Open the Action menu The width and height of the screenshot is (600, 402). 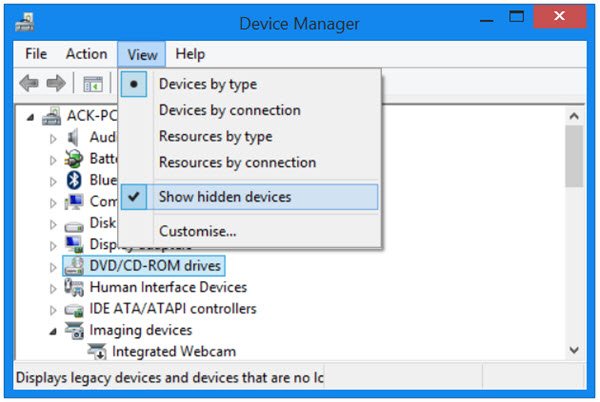[x=86, y=54]
